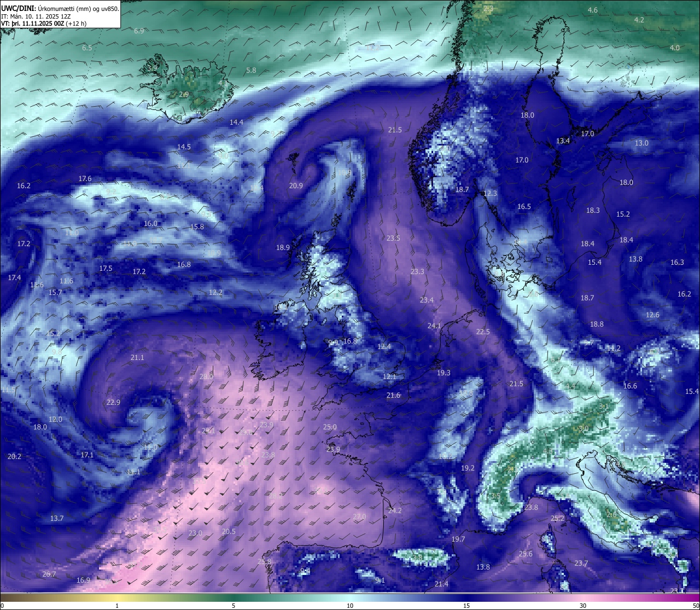Click the 15.8 value label
The image size is (700, 610).
(197, 227)
